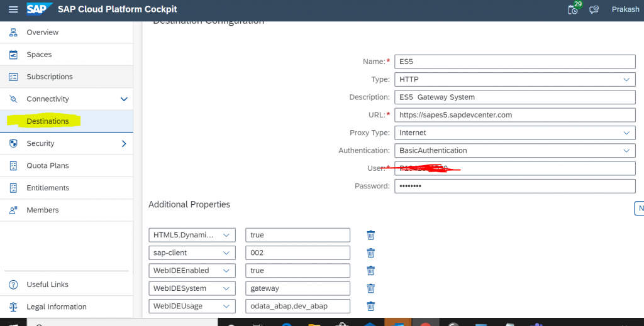Click the Members people icon
This screenshot has width=644, height=326.
click(13, 210)
